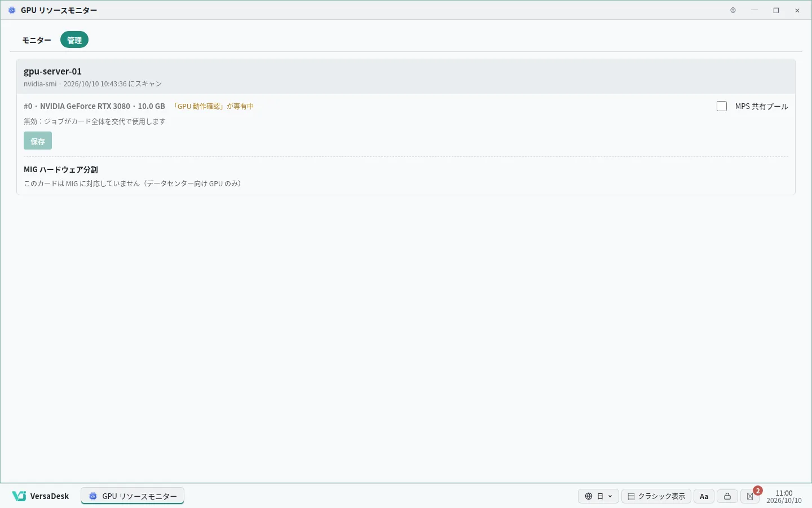
Task: Click the 「GPU 動作確認」が専有中 status text
Action: click(x=213, y=106)
